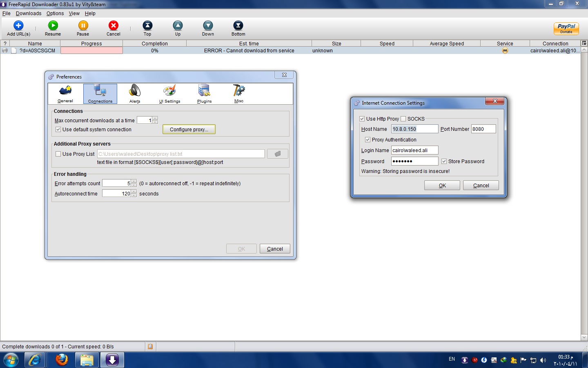Open the Downloads menu

pyautogui.click(x=29, y=13)
